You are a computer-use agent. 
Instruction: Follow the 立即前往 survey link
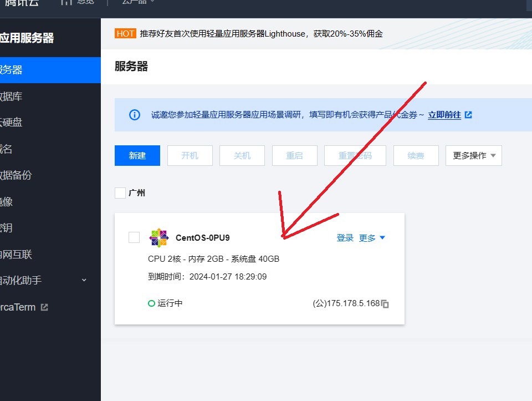click(x=444, y=115)
